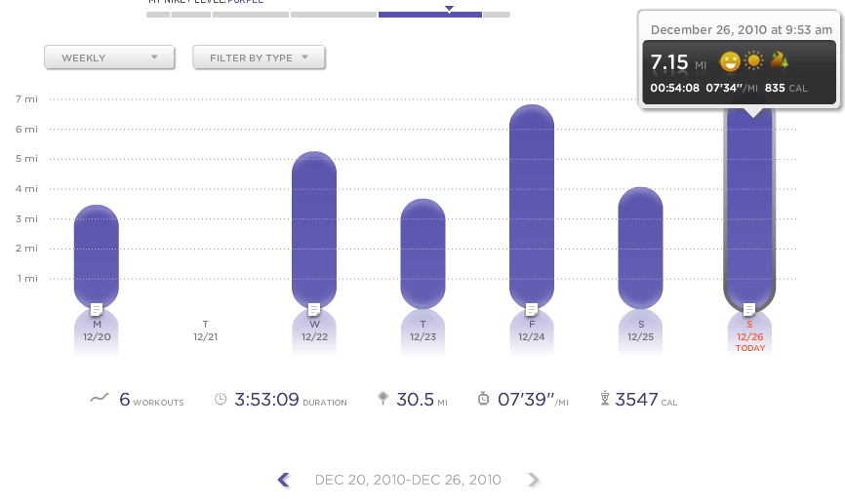This screenshot has width=845, height=504.
Task: Open the note icon on Monday 12/20 bar
Action: click(x=97, y=309)
